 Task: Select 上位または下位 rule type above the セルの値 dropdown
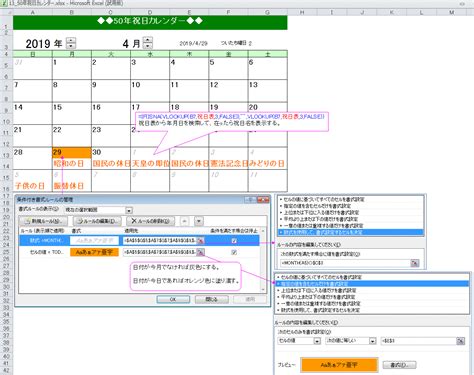(x=372, y=290)
